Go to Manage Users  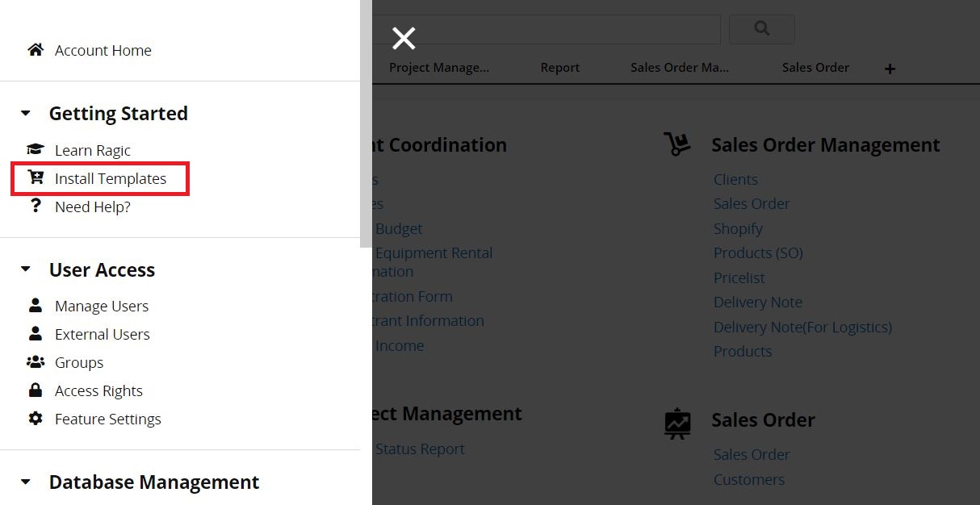click(x=88, y=306)
